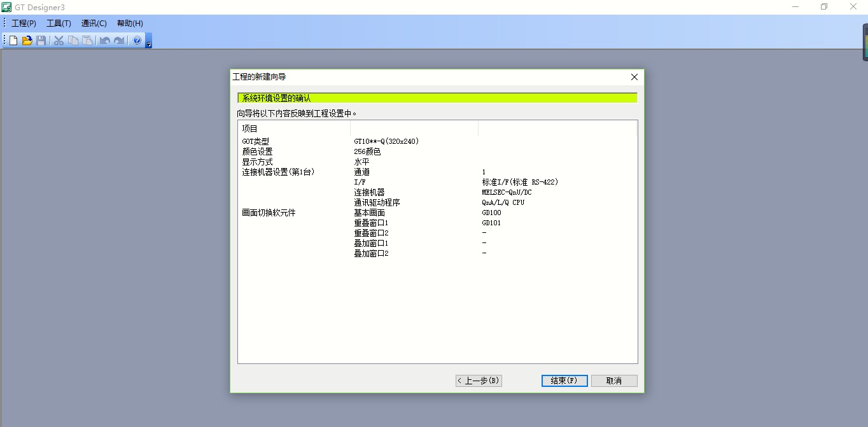
Task: Select the Cut (scissors) toolbar icon
Action: 58,40
